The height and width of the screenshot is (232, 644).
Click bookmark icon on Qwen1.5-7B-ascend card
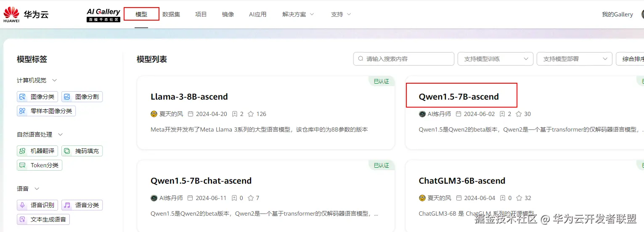point(502,114)
